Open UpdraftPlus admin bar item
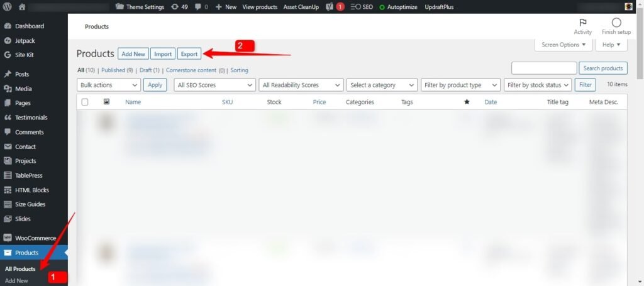 (439, 7)
